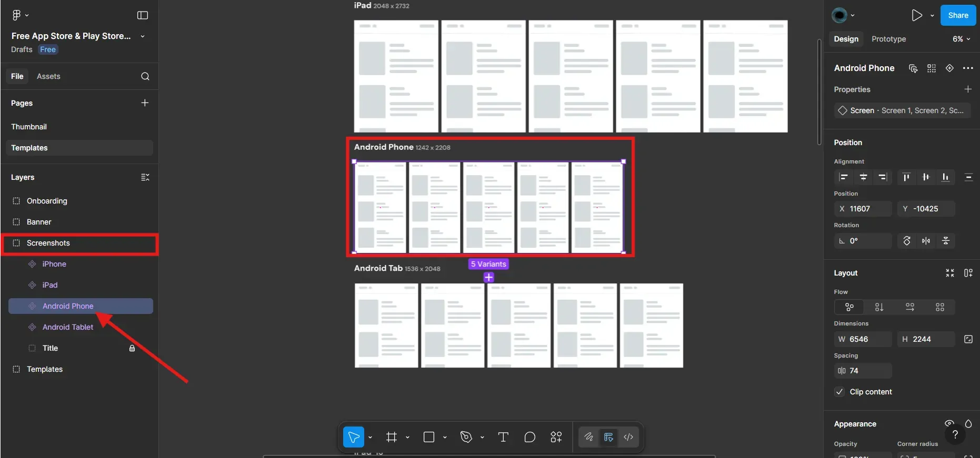
Task: Toggle the Clip content checkbox
Action: click(x=840, y=392)
